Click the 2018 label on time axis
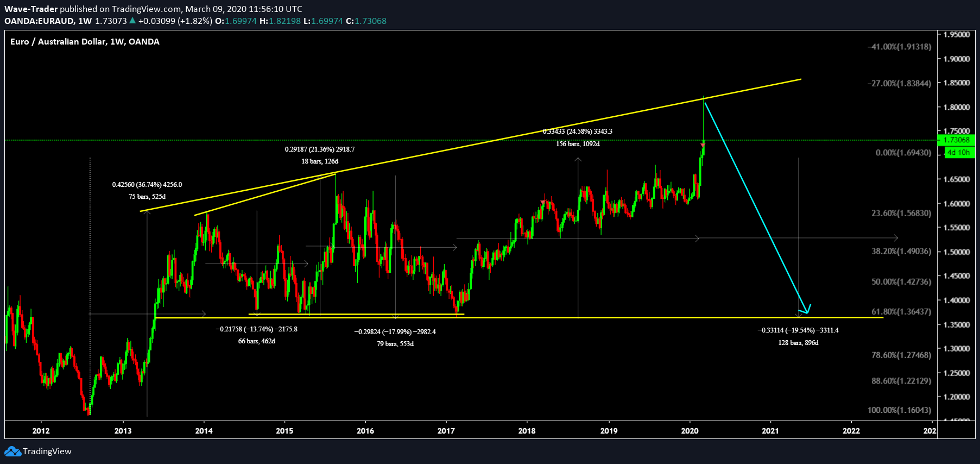 tap(527, 431)
